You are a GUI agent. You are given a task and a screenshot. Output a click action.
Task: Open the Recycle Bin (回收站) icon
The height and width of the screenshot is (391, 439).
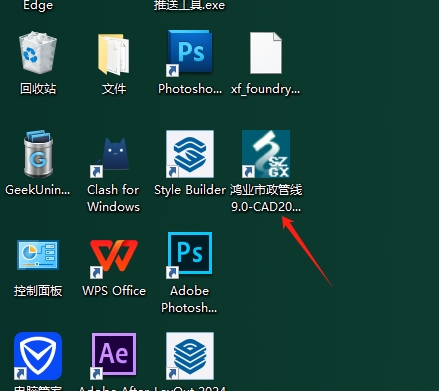coord(38,52)
